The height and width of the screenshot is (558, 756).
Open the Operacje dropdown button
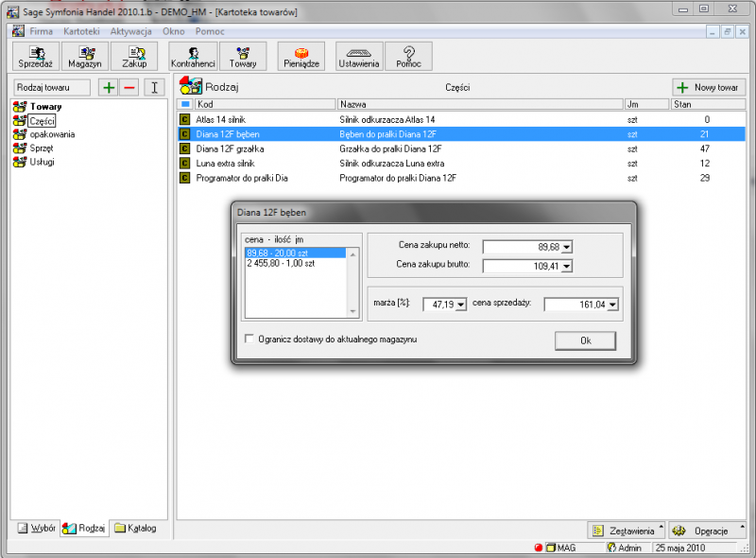tap(707, 531)
